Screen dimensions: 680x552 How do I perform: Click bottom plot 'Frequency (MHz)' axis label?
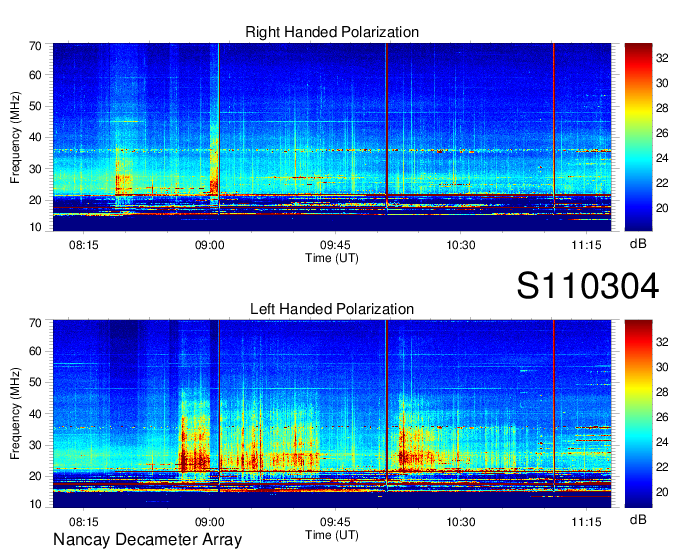[15, 414]
